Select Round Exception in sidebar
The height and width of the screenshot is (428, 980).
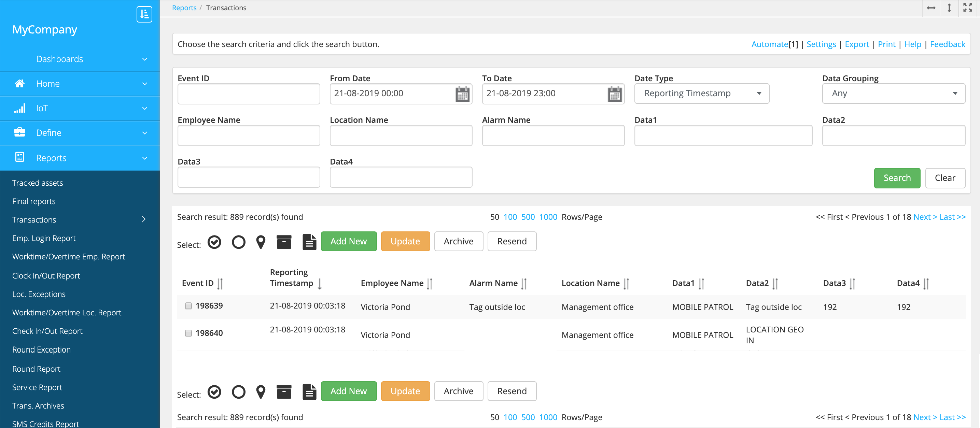(x=41, y=349)
